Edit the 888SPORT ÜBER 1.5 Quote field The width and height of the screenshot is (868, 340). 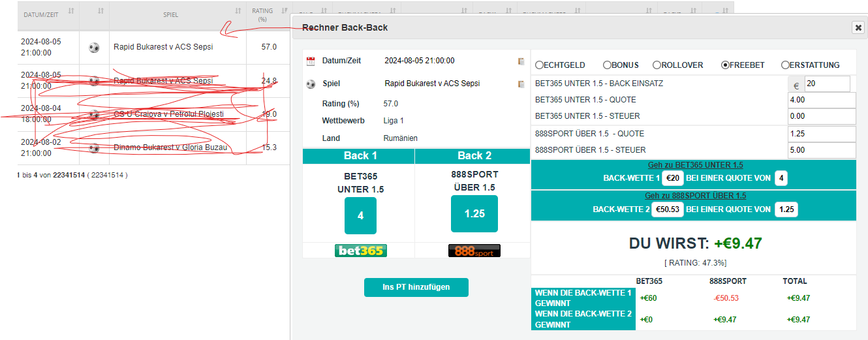822,134
